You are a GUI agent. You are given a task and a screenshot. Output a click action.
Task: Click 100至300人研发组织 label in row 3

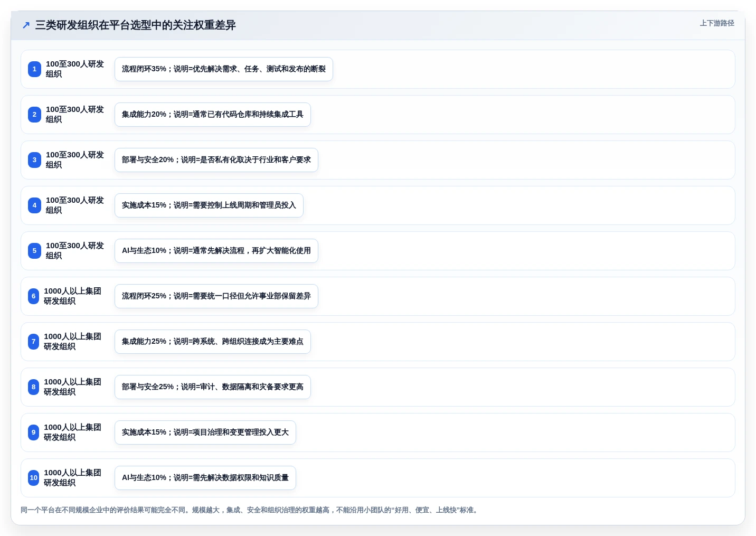coord(75,160)
